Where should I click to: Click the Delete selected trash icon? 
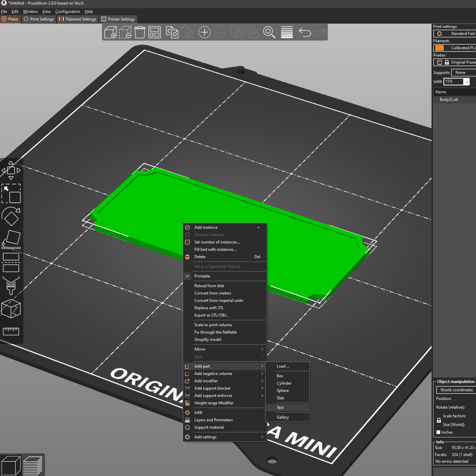140,32
